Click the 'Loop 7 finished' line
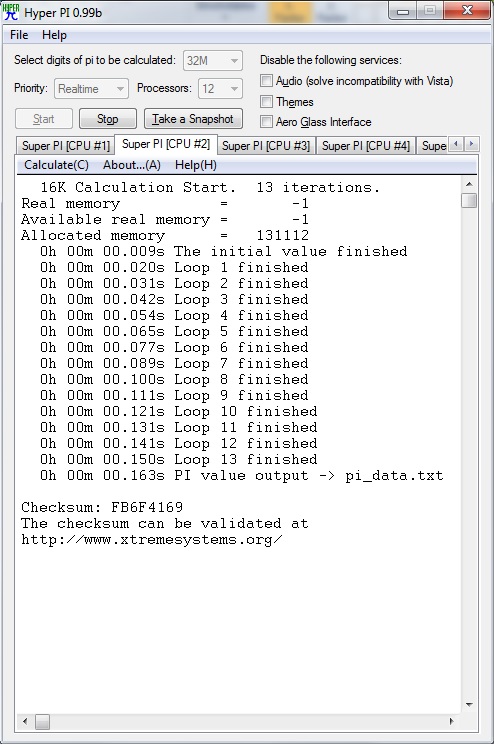 [174, 363]
